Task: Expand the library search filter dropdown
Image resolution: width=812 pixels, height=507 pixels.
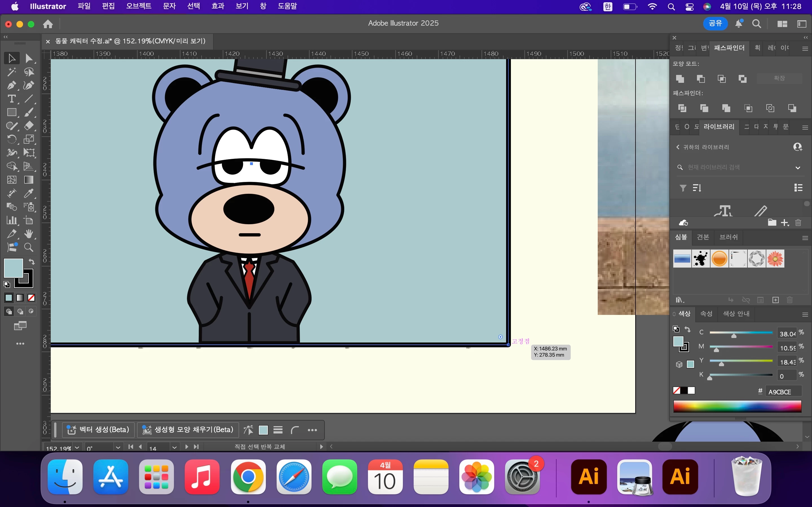Action: (x=798, y=168)
